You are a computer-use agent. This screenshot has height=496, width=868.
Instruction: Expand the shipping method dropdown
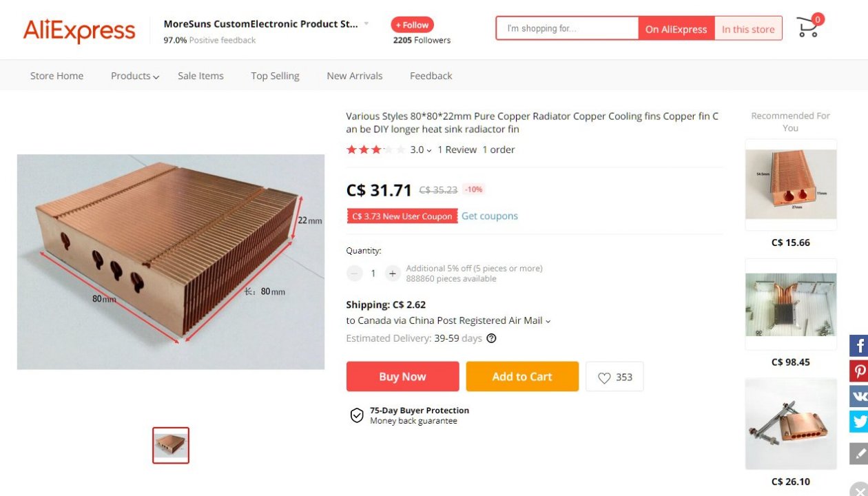click(548, 321)
